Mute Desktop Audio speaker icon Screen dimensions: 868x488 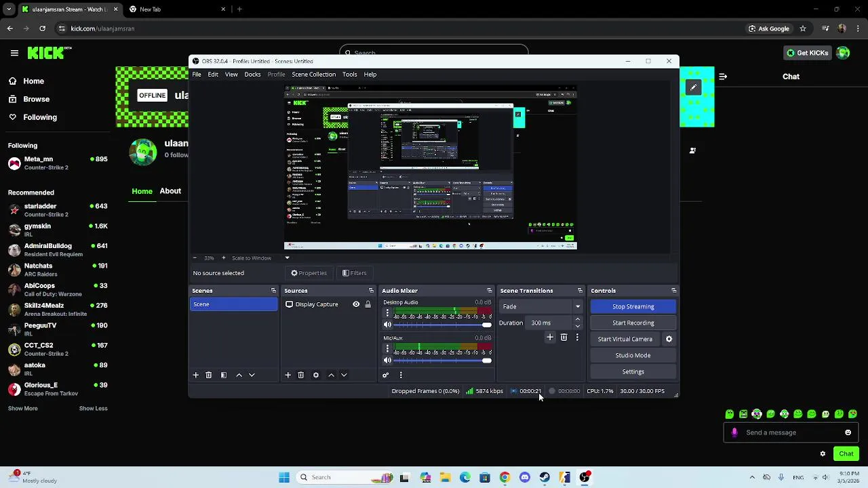(x=388, y=325)
